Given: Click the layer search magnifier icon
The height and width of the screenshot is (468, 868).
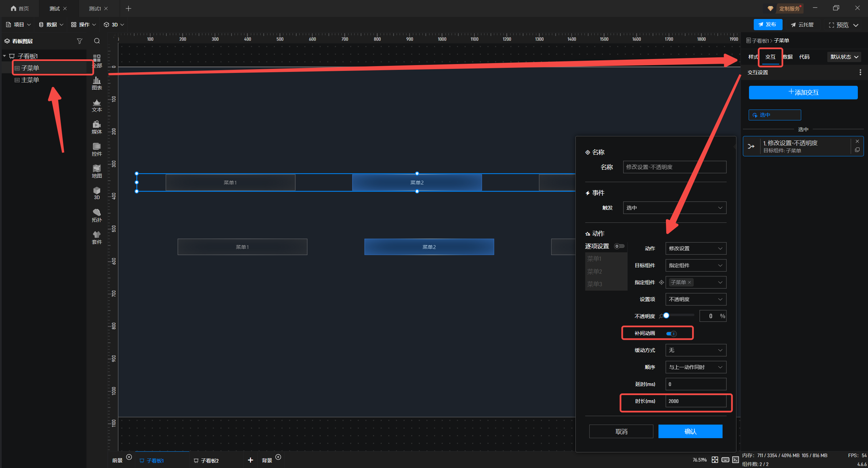Looking at the screenshot, I should pyautogui.click(x=97, y=41).
